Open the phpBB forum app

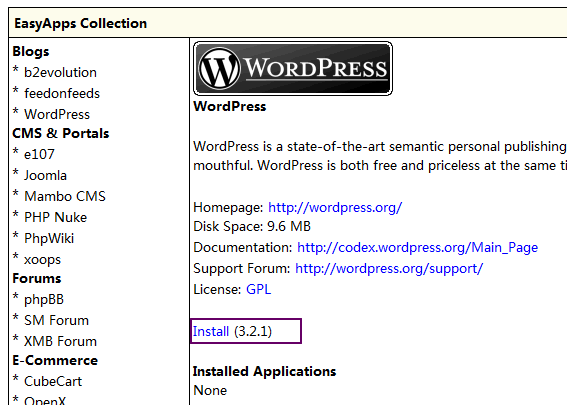(44, 299)
